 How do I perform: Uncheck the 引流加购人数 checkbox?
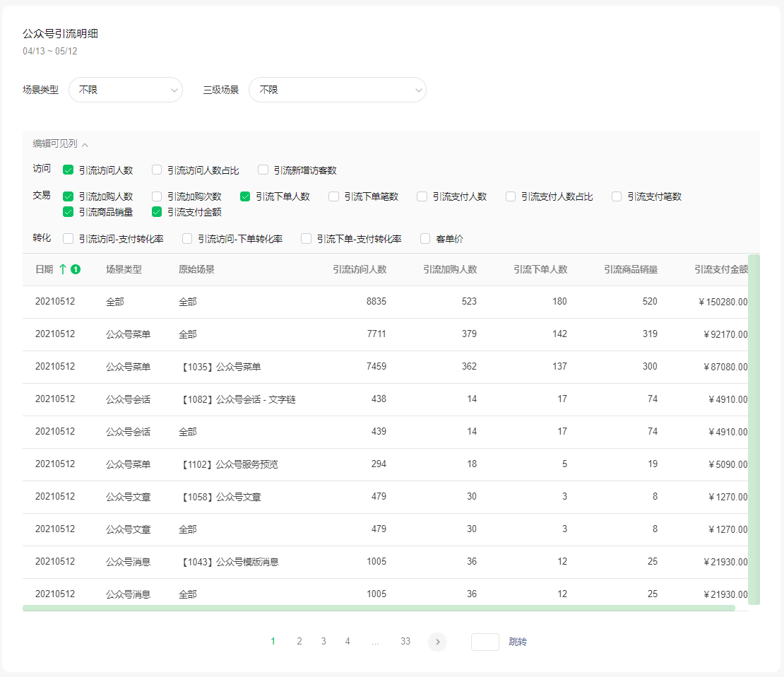coord(68,196)
